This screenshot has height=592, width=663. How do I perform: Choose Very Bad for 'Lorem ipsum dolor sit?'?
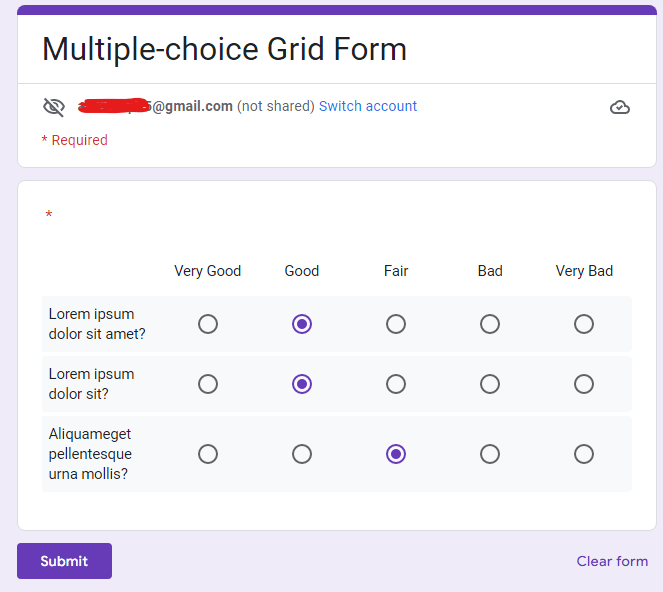pyautogui.click(x=584, y=384)
